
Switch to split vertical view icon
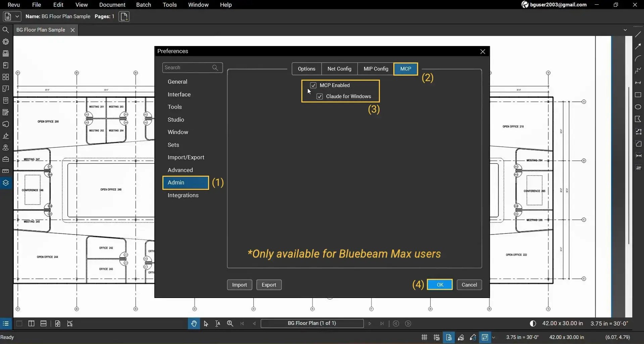[31, 324]
